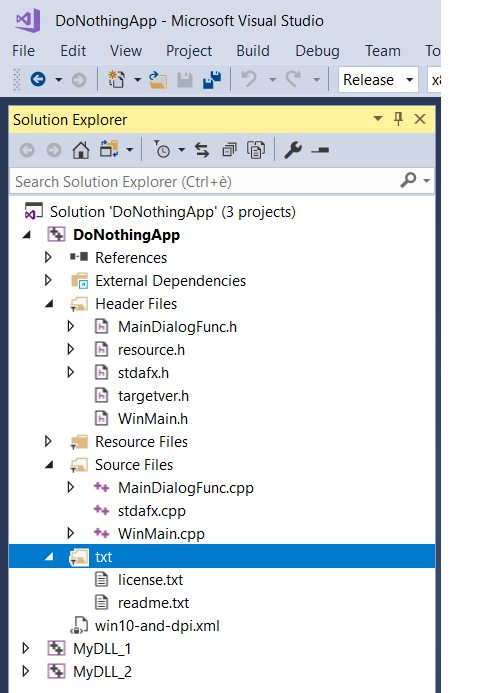Click the Save All toolbar icon
Viewport: 480px width, 693px height.
(x=212, y=80)
